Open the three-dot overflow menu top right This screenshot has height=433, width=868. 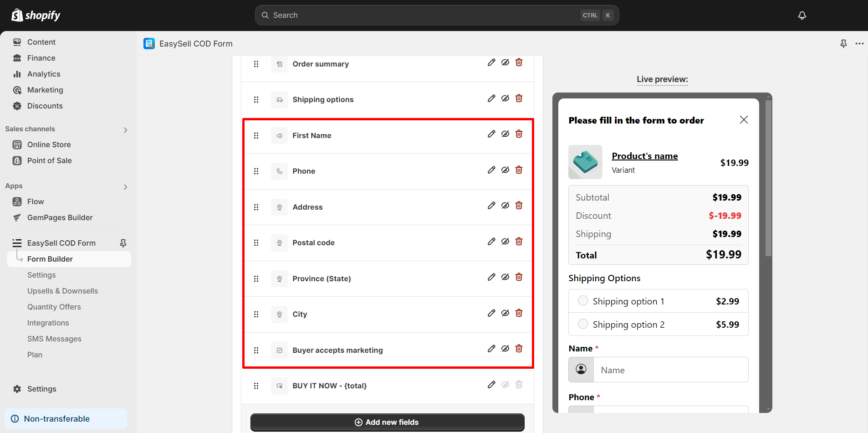point(860,43)
